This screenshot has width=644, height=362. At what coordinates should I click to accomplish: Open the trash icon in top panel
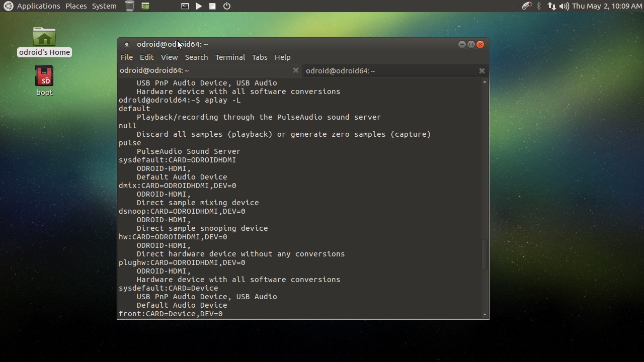(130, 6)
